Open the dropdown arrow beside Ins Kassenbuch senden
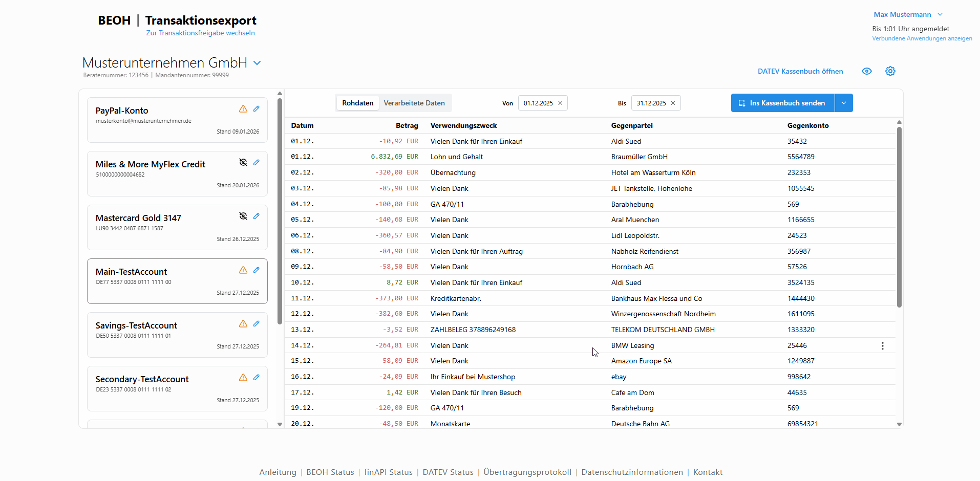 coord(843,103)
